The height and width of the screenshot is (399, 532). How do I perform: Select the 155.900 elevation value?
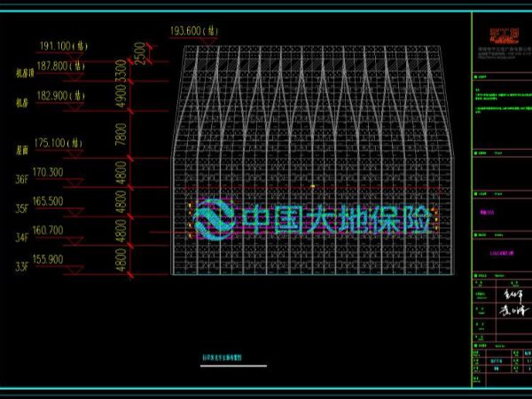(48, 260)
